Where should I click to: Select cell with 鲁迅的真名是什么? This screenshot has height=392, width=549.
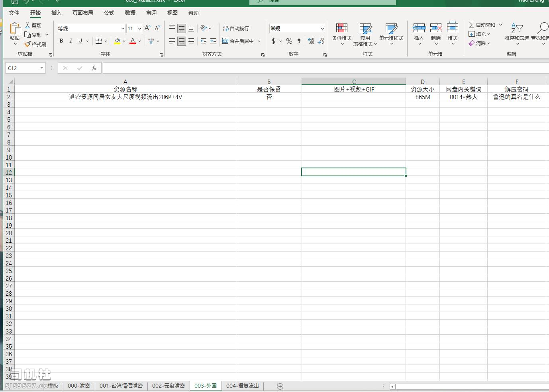pyautogui.click(x=517, y=97)
